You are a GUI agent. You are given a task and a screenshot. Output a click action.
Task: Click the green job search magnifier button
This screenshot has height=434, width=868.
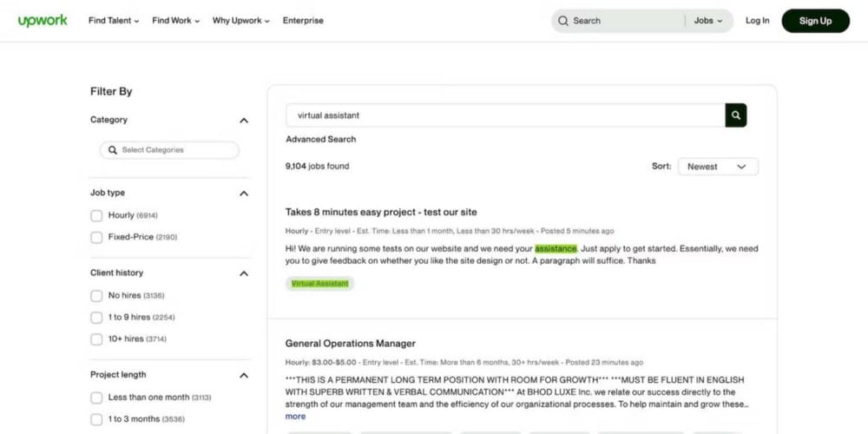736,115
